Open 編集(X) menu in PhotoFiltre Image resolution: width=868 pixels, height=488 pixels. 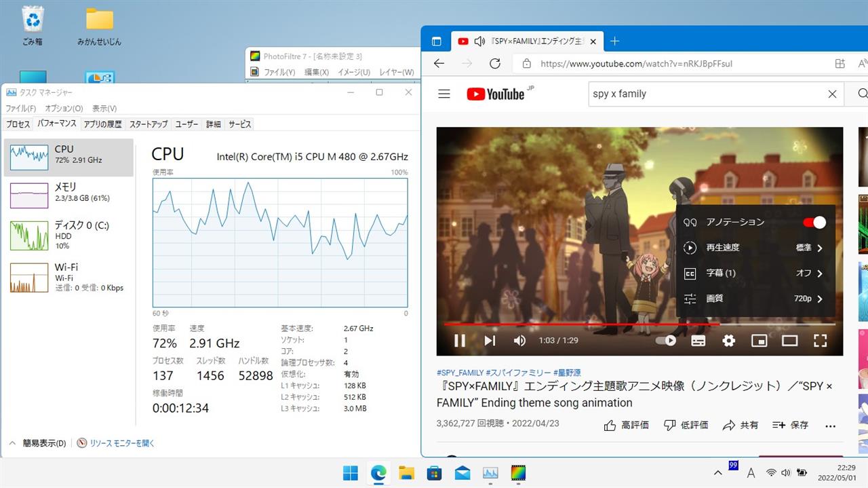tap(317, 72)
